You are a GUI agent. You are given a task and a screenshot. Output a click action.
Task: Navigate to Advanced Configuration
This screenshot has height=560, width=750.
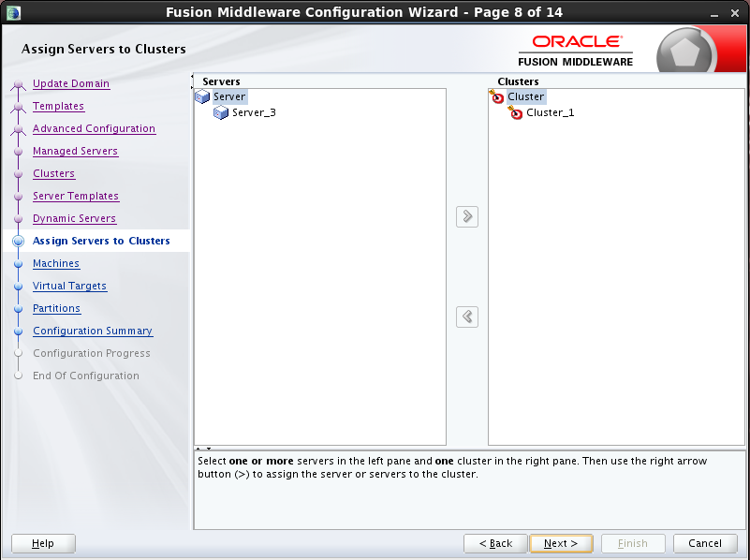(x=94, y=128)
